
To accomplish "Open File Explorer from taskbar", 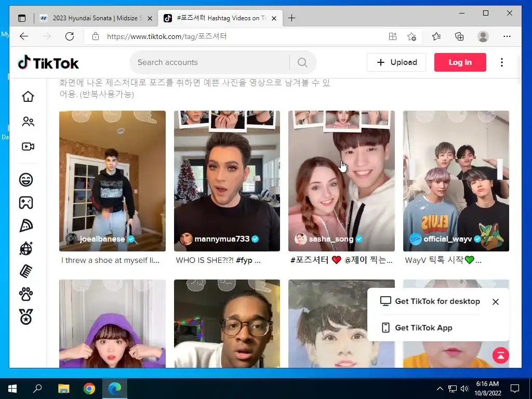I will [x=63, y=389].
